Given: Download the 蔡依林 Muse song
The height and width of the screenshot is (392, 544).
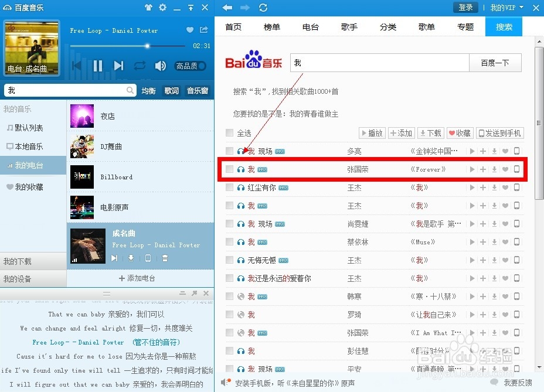Looking at the screenshot, I should [x=494, y=242].
